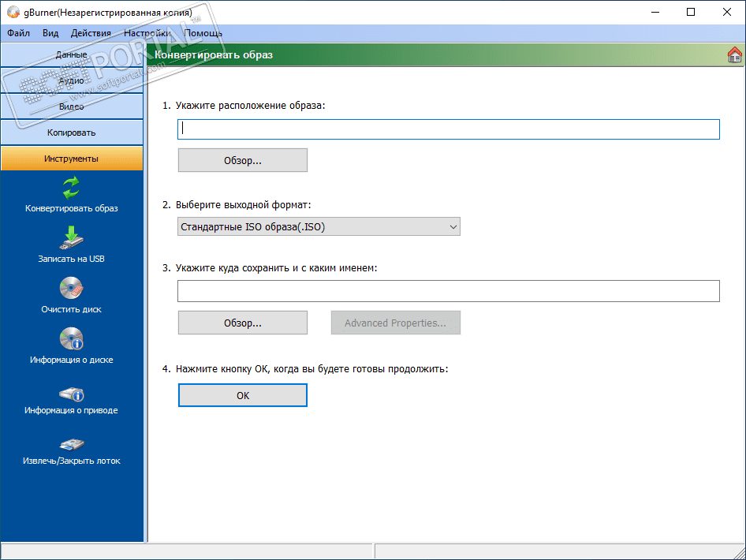Focus the image location input field
746x560 pixels.
pyautogui.click(x=449, y=129)
